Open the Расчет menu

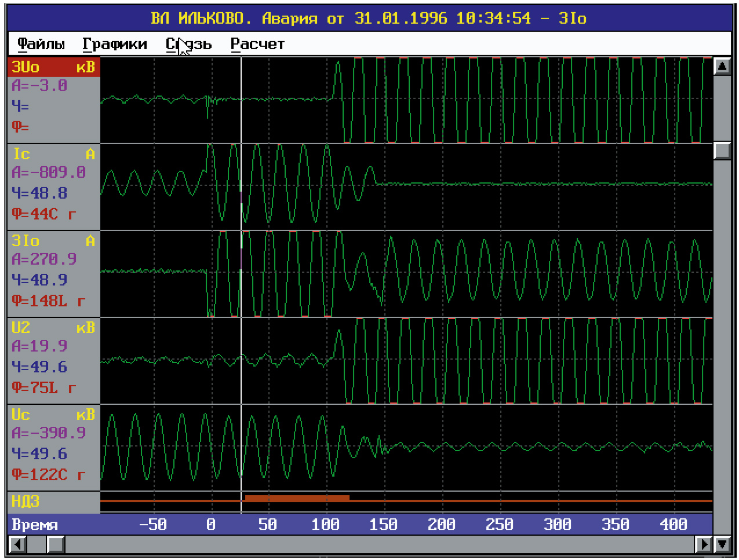257,44
